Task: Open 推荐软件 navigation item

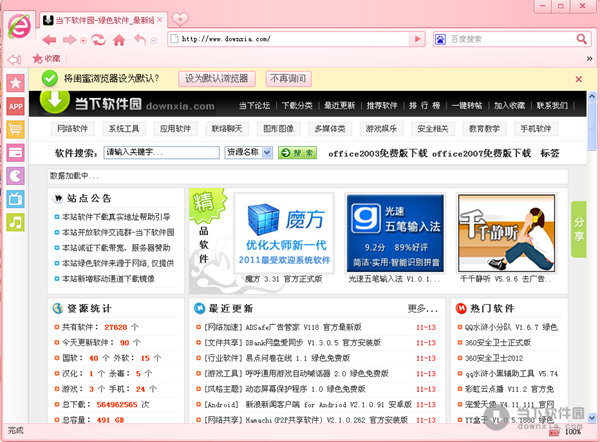Action: 382,105
